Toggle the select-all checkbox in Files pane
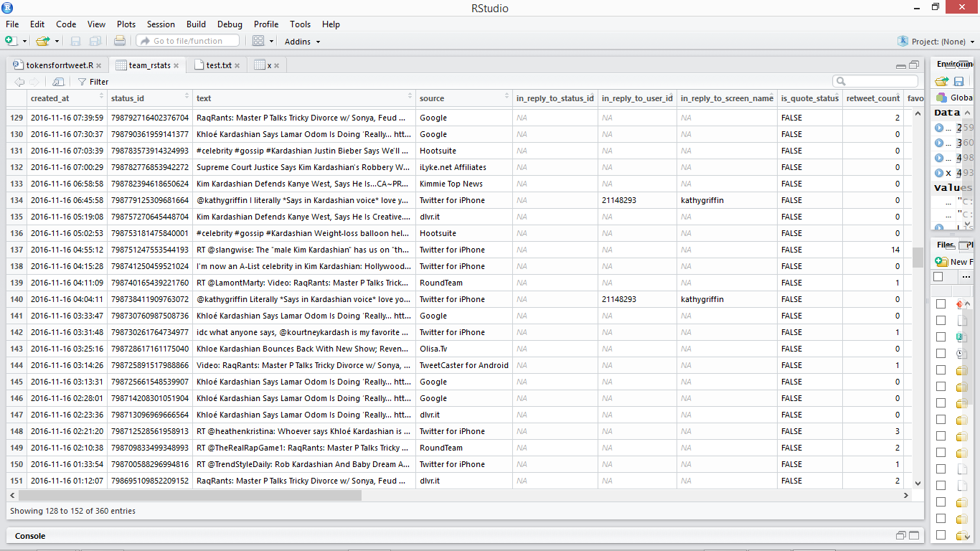 (x=938, y=277)
